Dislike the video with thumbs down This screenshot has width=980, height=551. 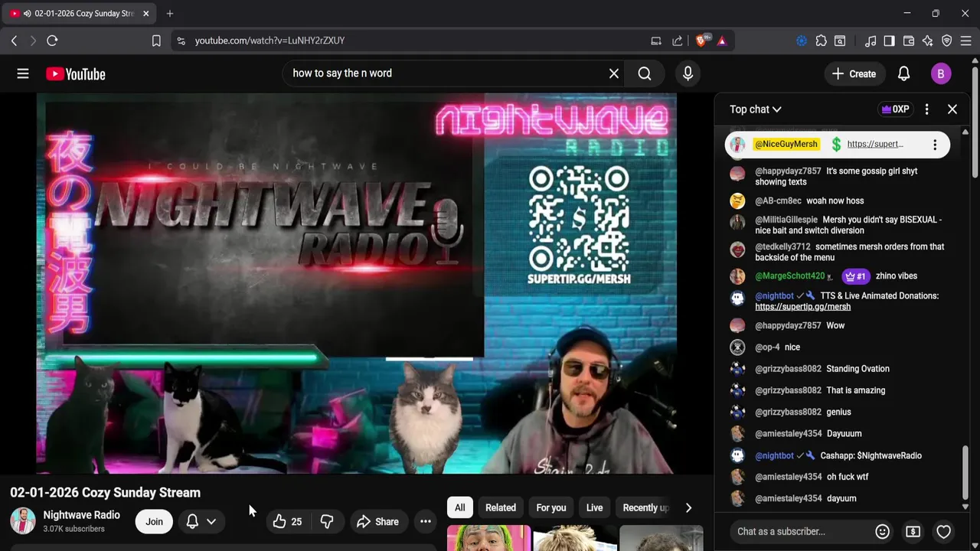coord(327,522)
